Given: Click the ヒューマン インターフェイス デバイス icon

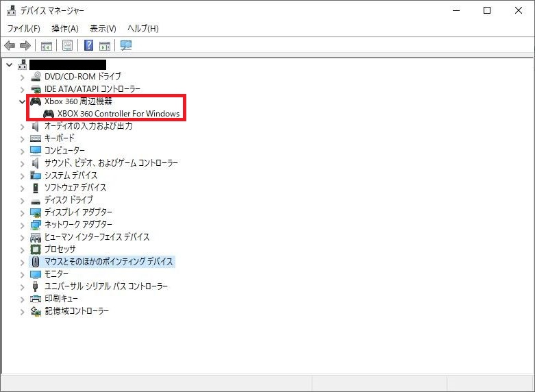Looking at the screenshot, I should [x=36, y=237].
